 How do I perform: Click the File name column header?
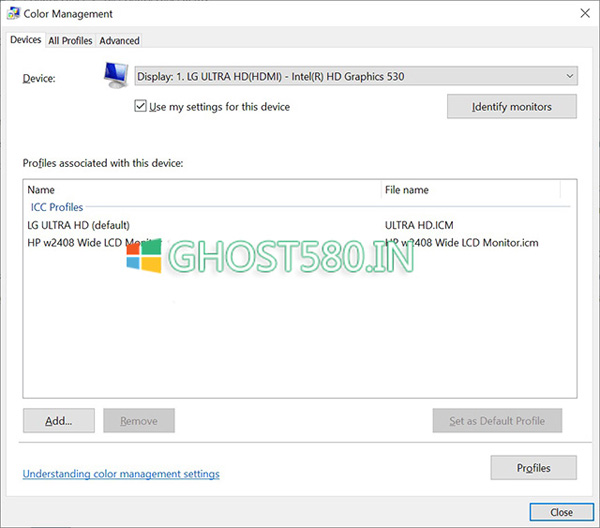pyautogui.click(x=471, y=190)
